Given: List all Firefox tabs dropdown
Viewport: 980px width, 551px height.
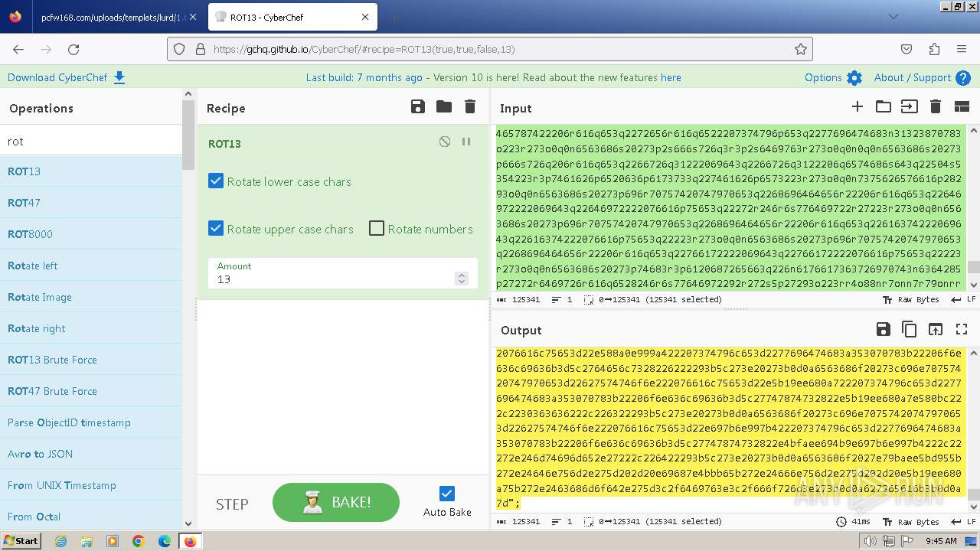Looking at the screenshot, I should [893, 16].
